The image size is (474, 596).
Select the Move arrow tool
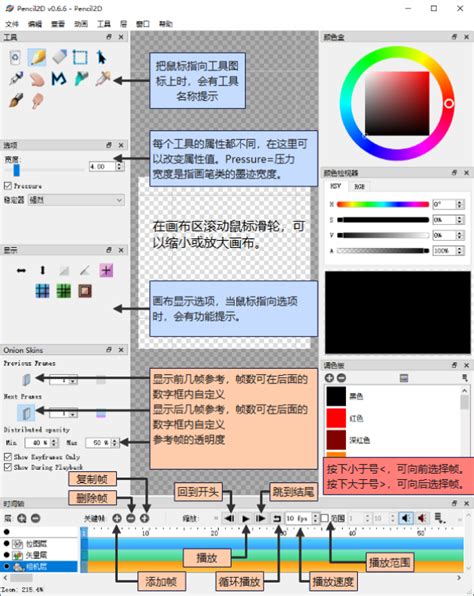tap(101, 57)
